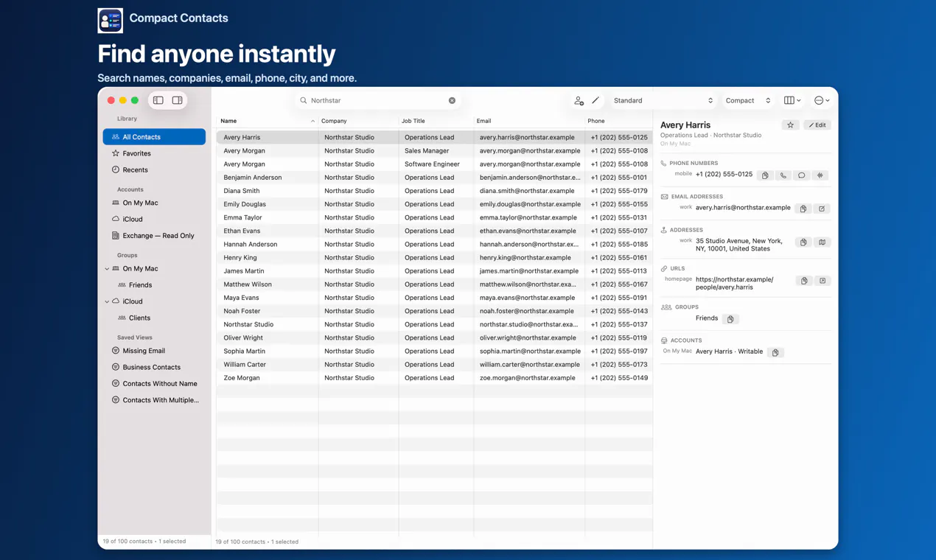
Task: Copy the Friends group name
Action: (x=730, y=319)
